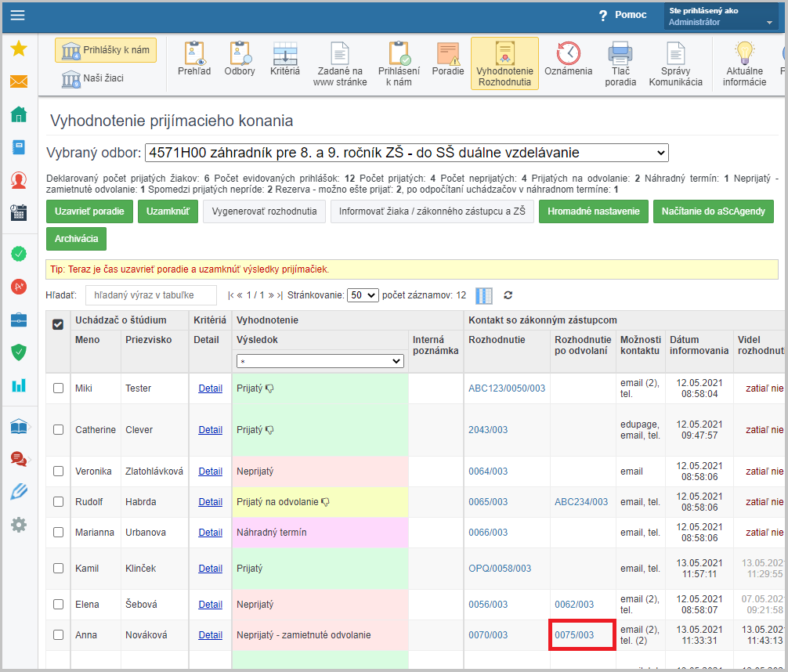Click the yellow star favorites icon
This screenshot has height=672, width=788.
point(19,49)
